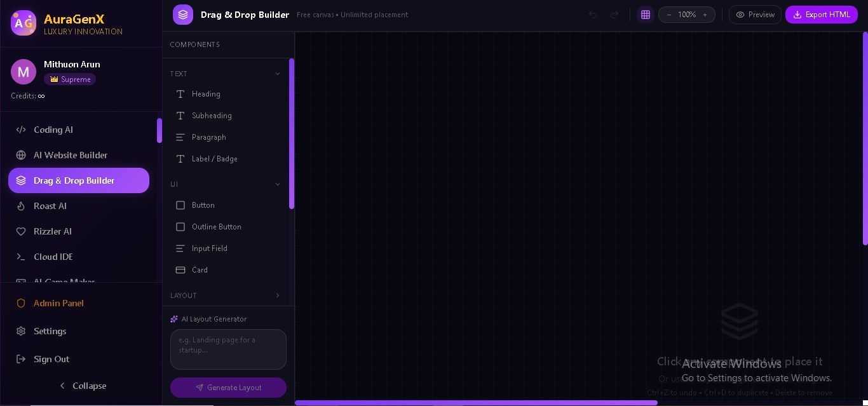Select the Paragraph component icon
The height and width of the screenshot is (406, 868).
coord(180,137)
